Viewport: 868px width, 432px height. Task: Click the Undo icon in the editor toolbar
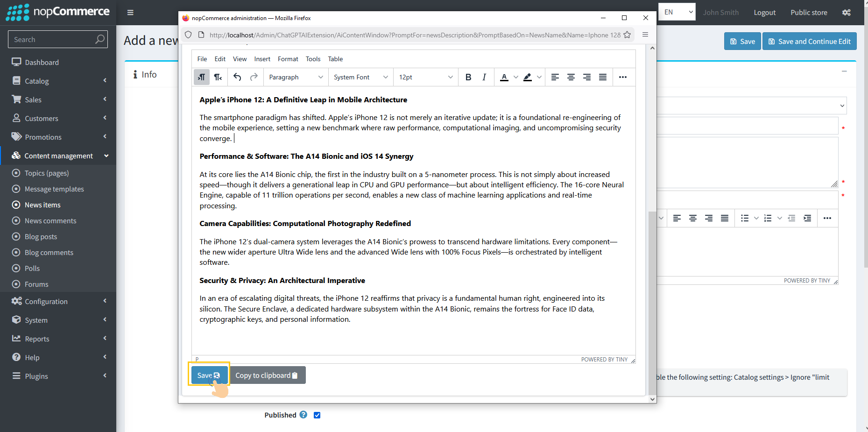click(x=237, y=77)
